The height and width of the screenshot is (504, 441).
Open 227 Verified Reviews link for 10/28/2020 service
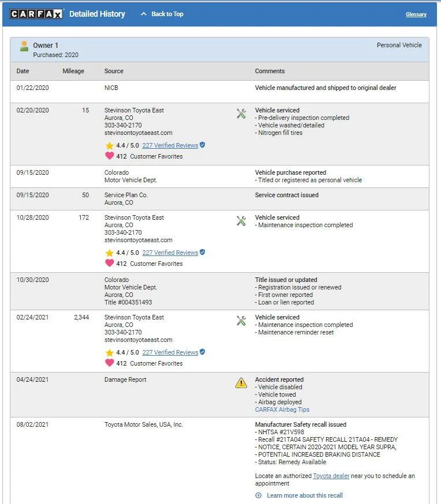170,253
